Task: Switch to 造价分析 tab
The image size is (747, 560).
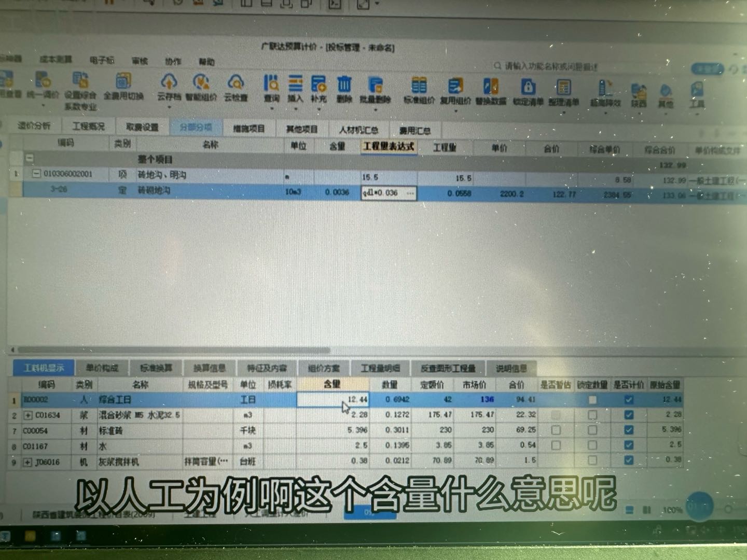Action: click(x=34, y=125)
